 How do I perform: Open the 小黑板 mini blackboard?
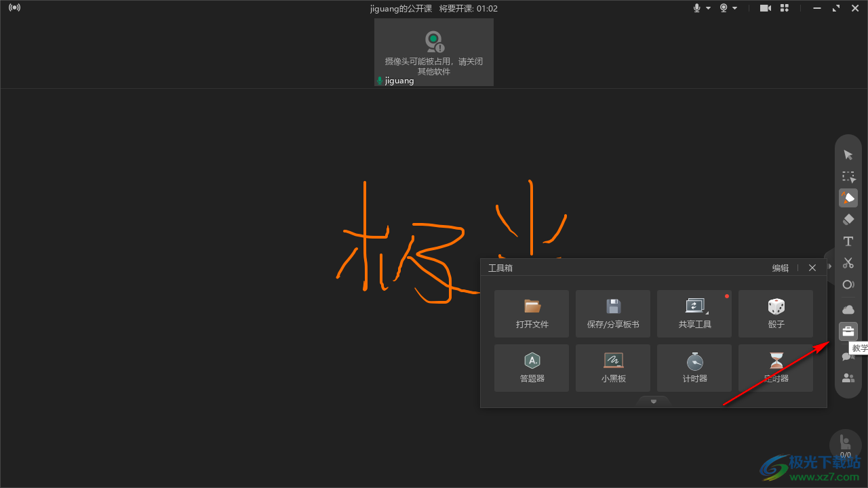pos(613,368)
